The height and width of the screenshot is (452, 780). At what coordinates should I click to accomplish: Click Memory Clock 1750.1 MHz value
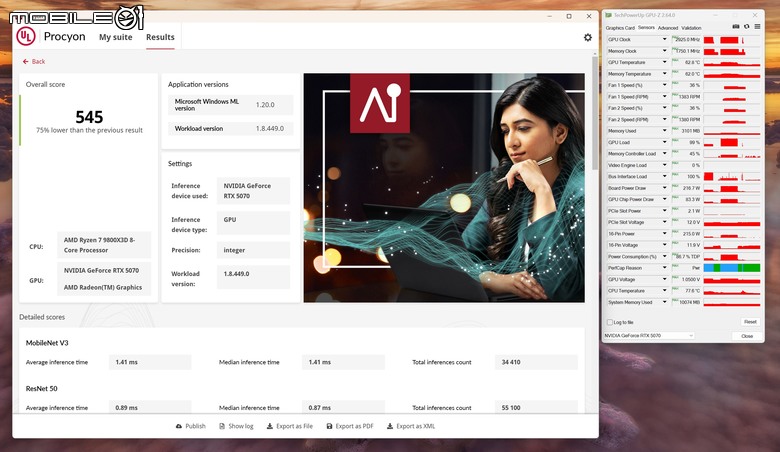(x=686, y=51)
